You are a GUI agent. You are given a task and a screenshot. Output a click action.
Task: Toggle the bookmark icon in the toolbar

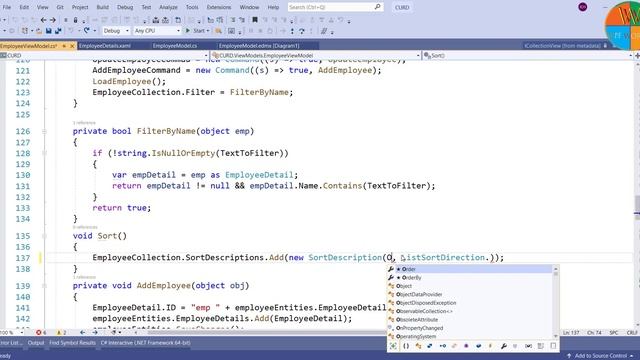(x=255, y=20)
